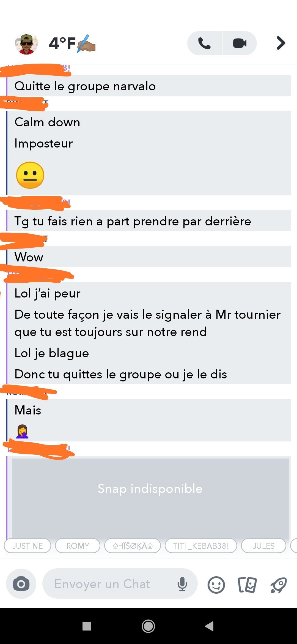Open the 4°F group avatar
This screenshot has height=644, width=297.
click(26, 43)
